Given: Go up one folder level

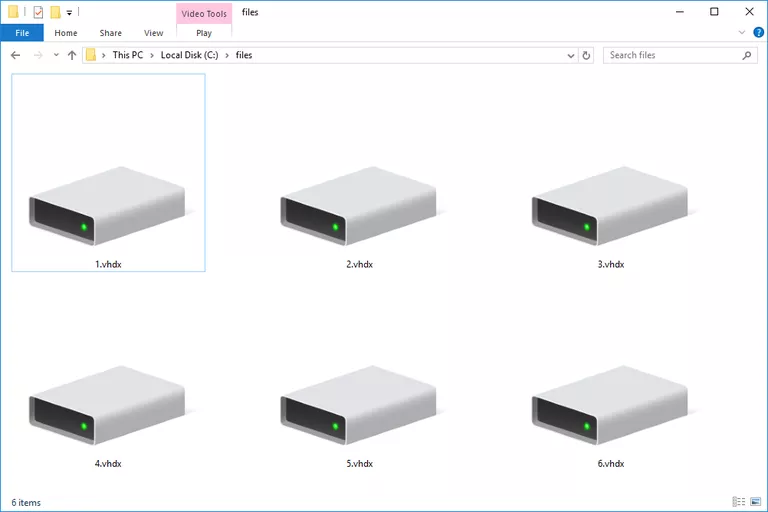Looking at the screenshot, I should click(x=72, y=55).
